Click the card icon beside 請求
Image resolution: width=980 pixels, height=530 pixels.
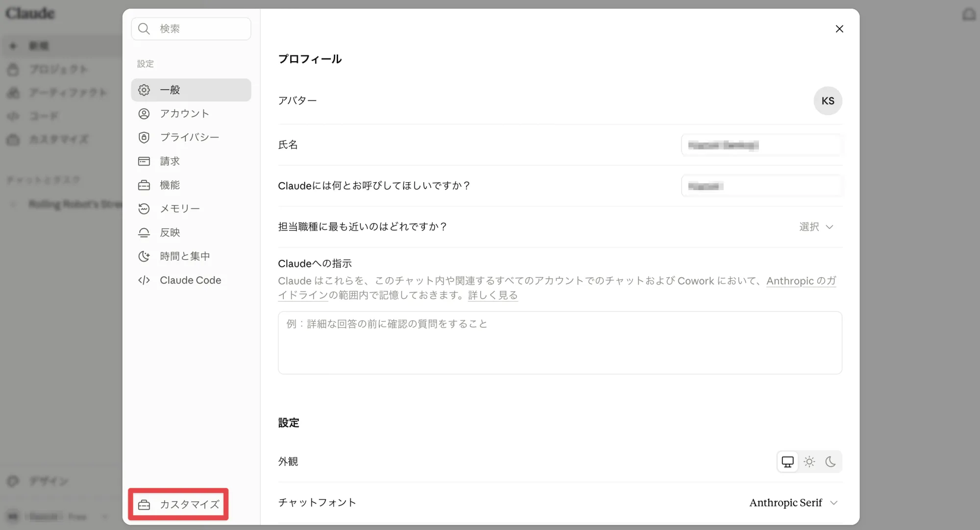tap(144, 161)
